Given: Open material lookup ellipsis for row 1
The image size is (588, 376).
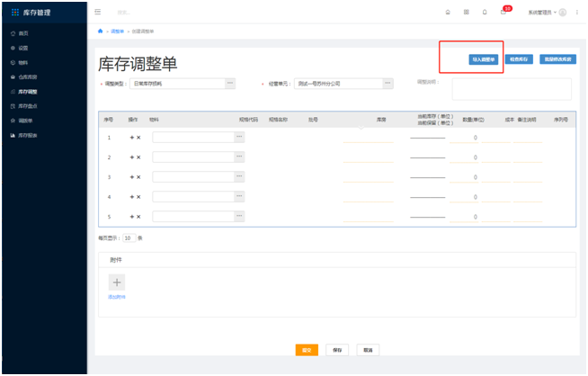Looking at the screenshot, I should tap(239, 137).
